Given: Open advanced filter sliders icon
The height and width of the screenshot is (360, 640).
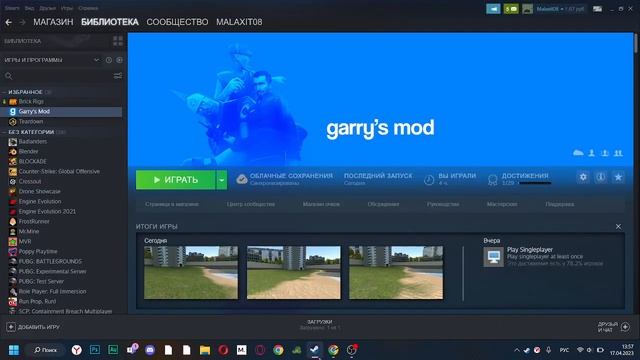Looking at the screenshot, I should [118, 76].
